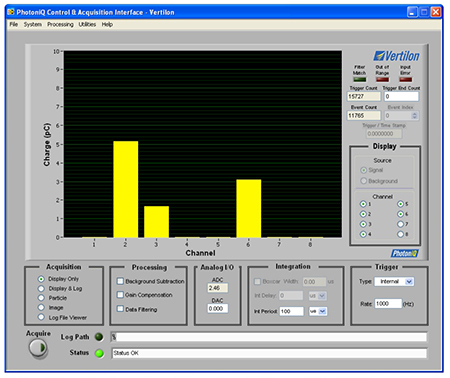Viewport: 450px width, 378px height.
Task: Click the Channel x-axis label
Action: (x=200, y=253)
